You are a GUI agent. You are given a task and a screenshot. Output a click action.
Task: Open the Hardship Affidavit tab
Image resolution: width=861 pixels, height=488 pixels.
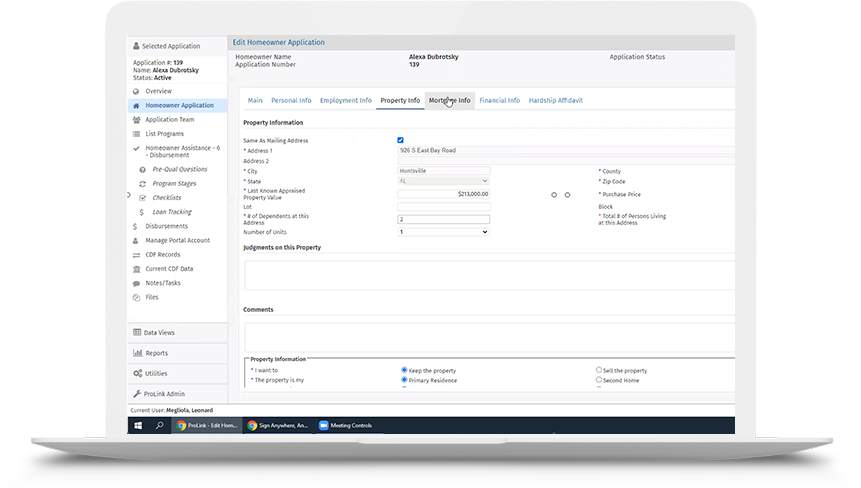pyautogui.click(x=555, y=100)
